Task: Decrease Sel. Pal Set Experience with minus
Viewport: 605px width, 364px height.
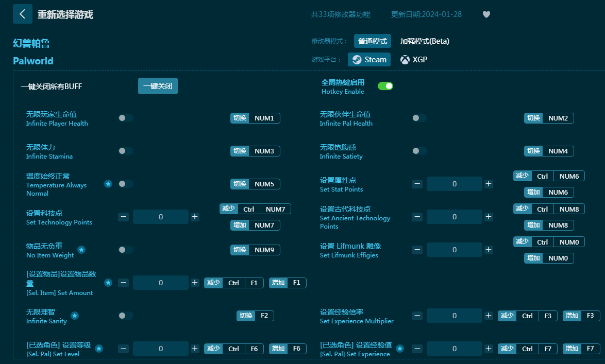Action: click(x=417, y=349)
